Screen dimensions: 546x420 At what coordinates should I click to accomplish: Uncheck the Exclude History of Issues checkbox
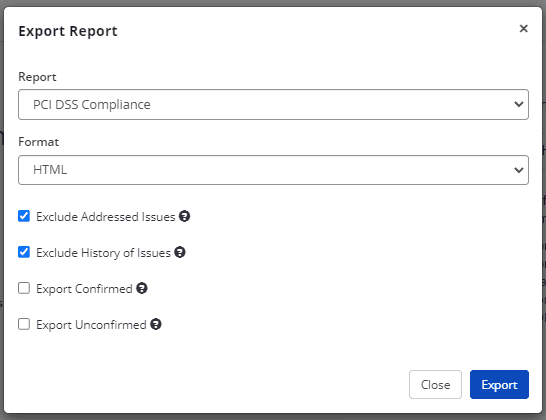(x=24, y=252)
